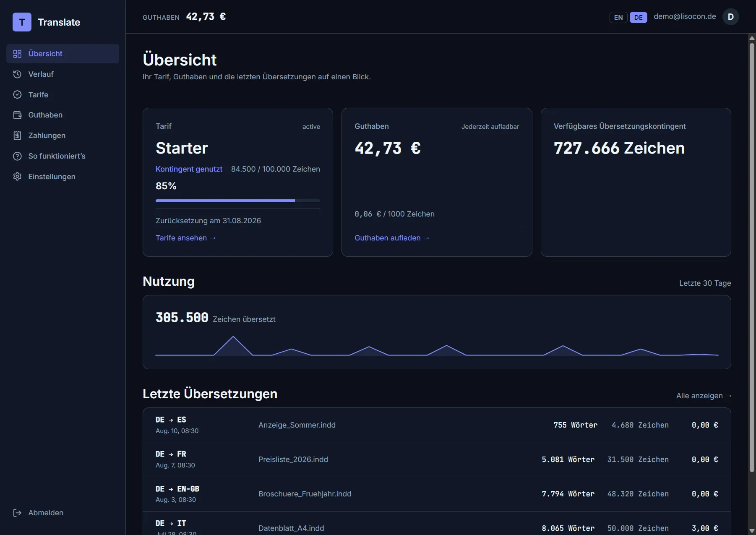Click the header balance 42,73 €
Screen dimensions: 756x535
(206, 16)
